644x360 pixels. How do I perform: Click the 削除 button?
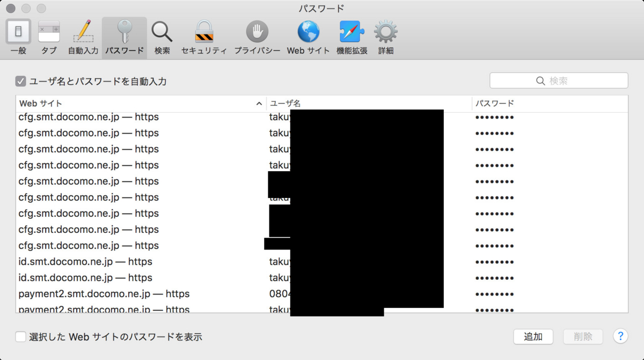(x=583, y=336)
